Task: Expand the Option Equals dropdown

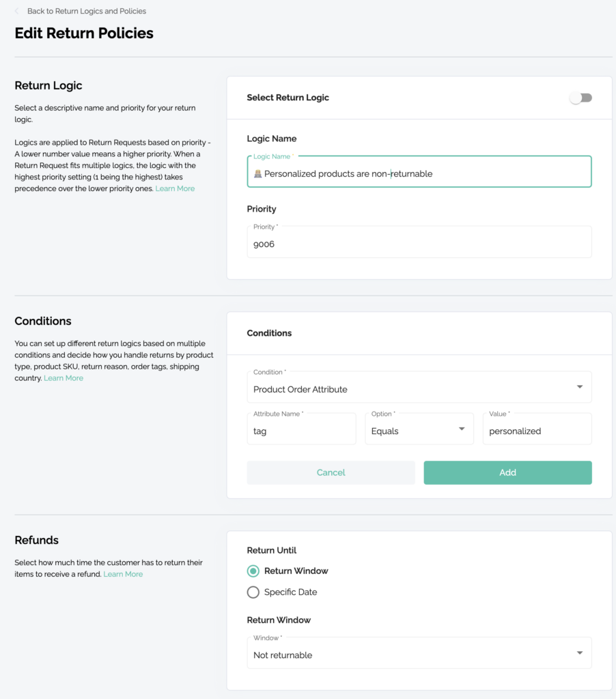Action: (462, 429)
